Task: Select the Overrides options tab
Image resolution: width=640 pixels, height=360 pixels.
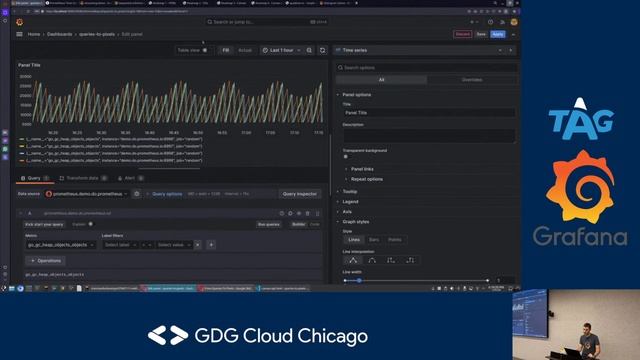Action: pyautogui.click(x=472, y=80)
